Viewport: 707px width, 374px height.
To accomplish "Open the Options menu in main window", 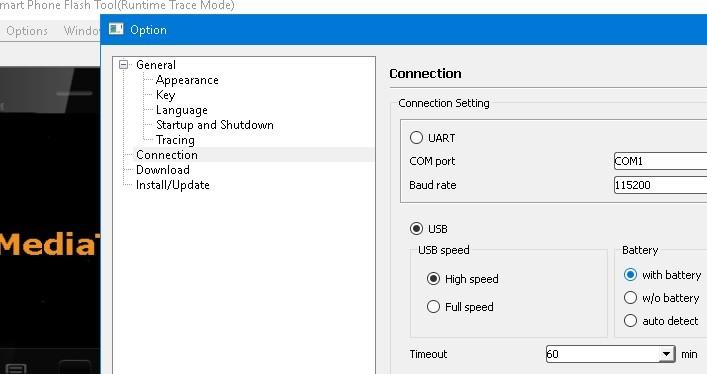I will click(x=27, y=31).
